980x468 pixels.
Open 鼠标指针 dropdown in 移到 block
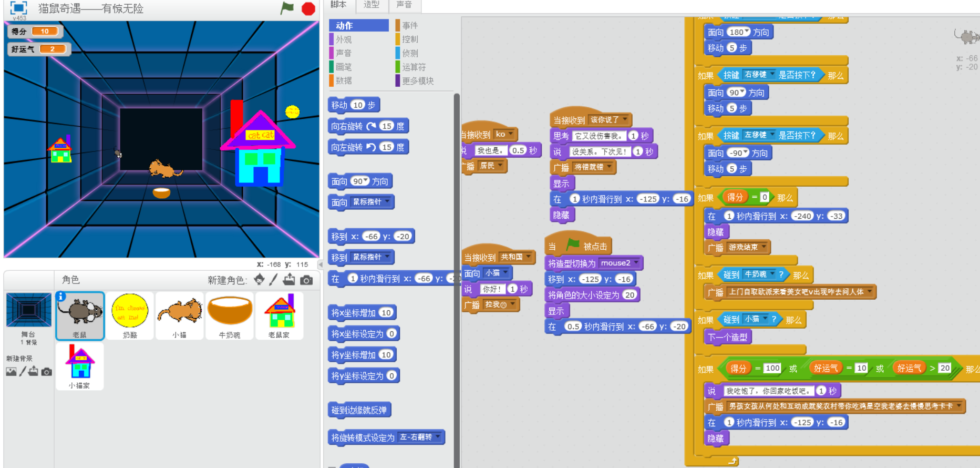point(387,257)
